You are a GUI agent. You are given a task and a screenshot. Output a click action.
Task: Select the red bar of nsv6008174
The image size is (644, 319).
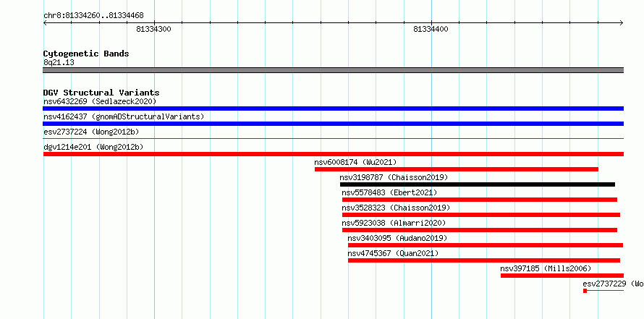coord(457,169)
